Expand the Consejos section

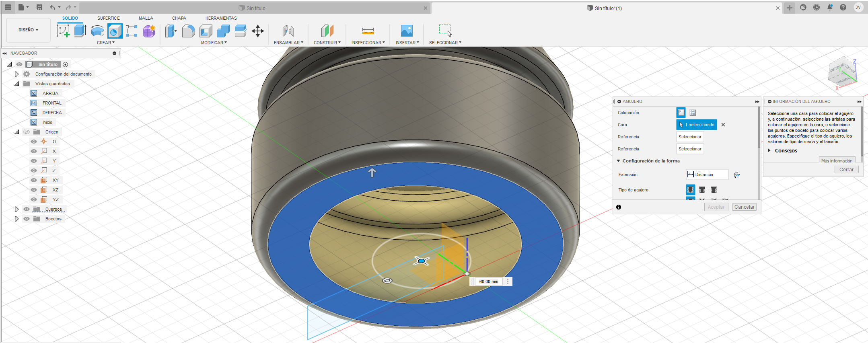769,150
